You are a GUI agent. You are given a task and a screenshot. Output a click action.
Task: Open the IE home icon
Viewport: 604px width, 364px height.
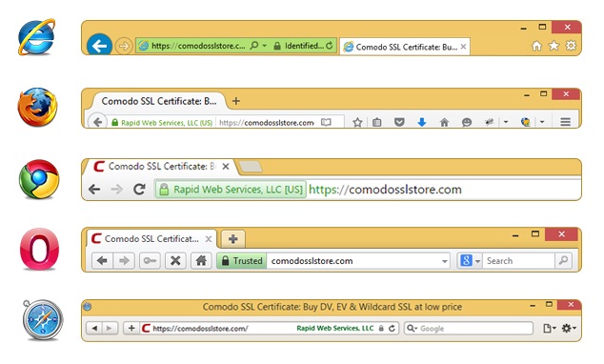coord(536,46)
